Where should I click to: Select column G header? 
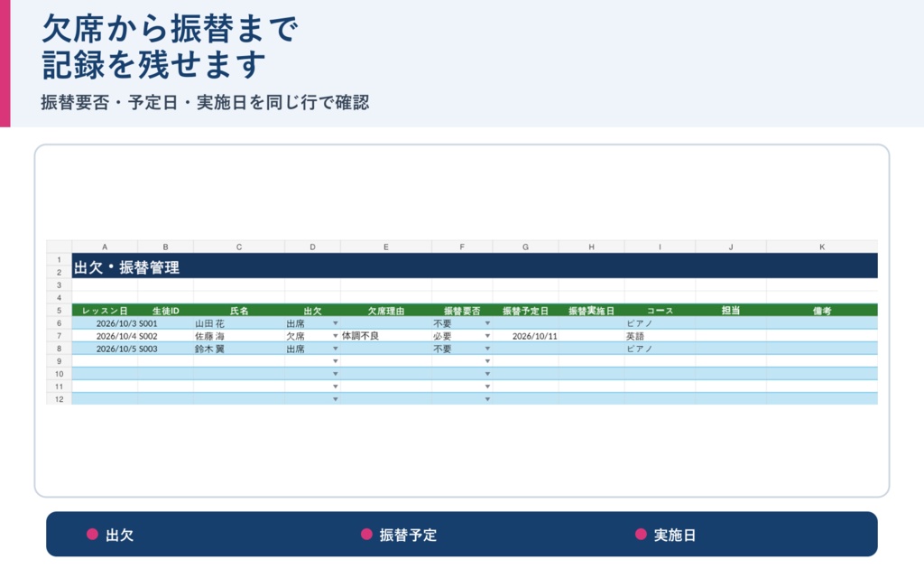526,247
